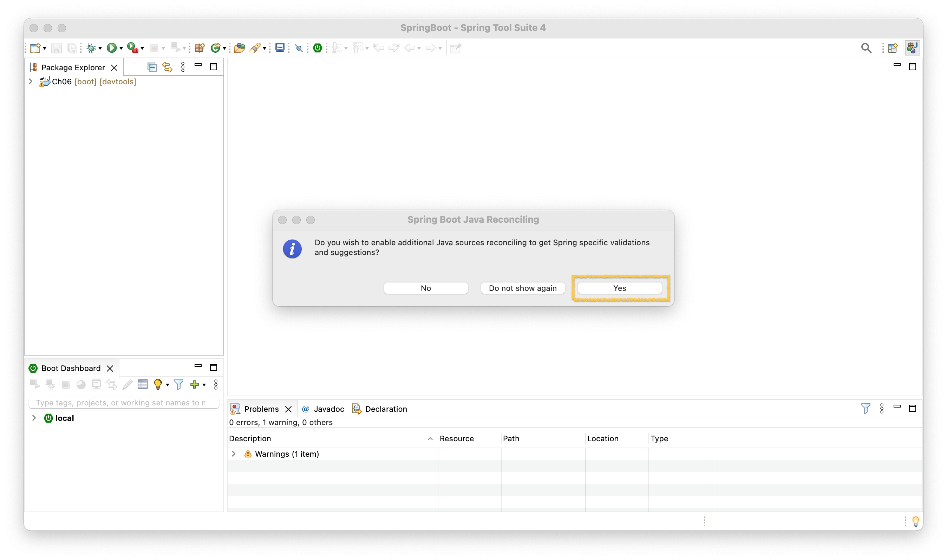Close the Boot Dashboard tab
The image size is (947, 560).
coord(110,368)
